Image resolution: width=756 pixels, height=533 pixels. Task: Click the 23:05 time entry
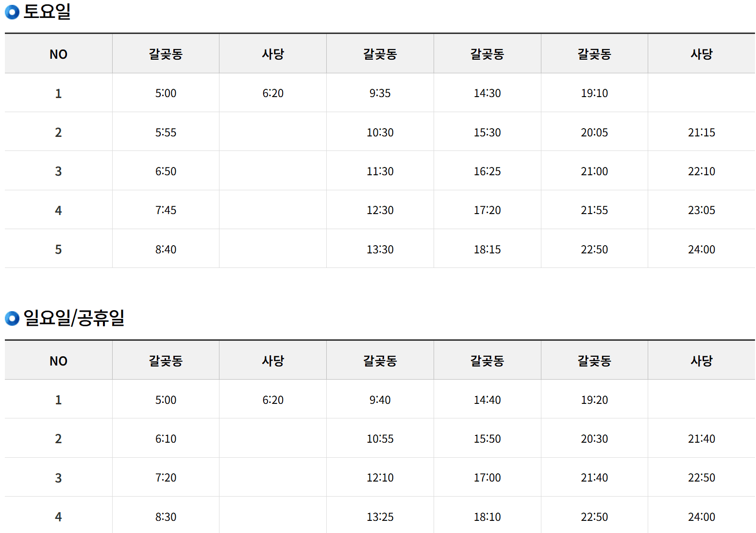(701, 210)
